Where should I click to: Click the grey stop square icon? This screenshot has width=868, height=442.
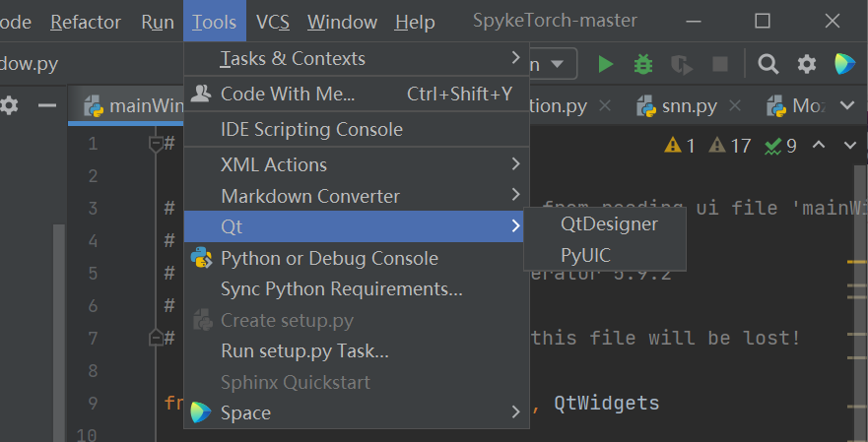click(720, 64)
